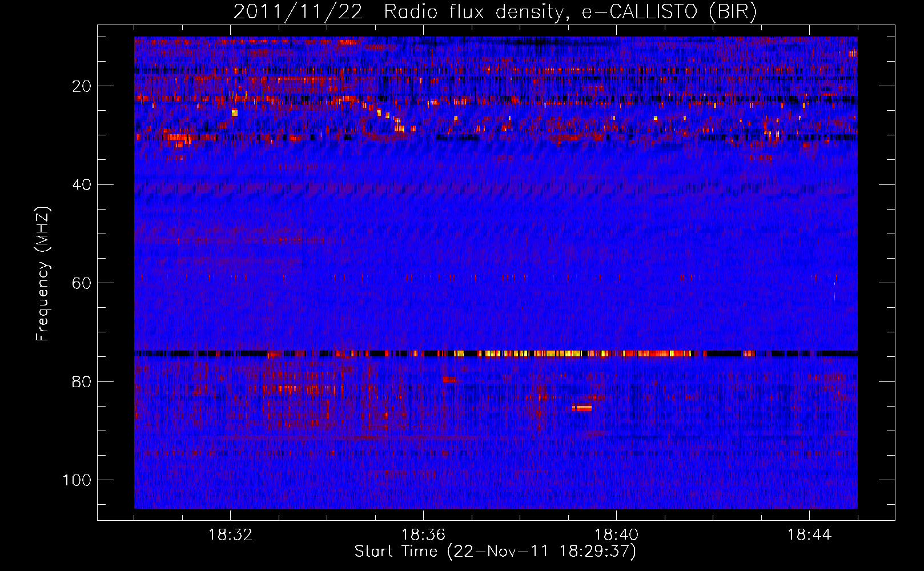
Task: Click the 18:36 time tick label
Action: (423, 535)
